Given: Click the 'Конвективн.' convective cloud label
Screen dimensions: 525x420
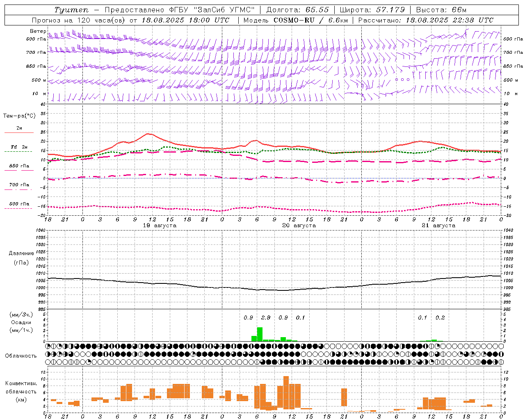Looking at the screenshot, I should (21, 383).
